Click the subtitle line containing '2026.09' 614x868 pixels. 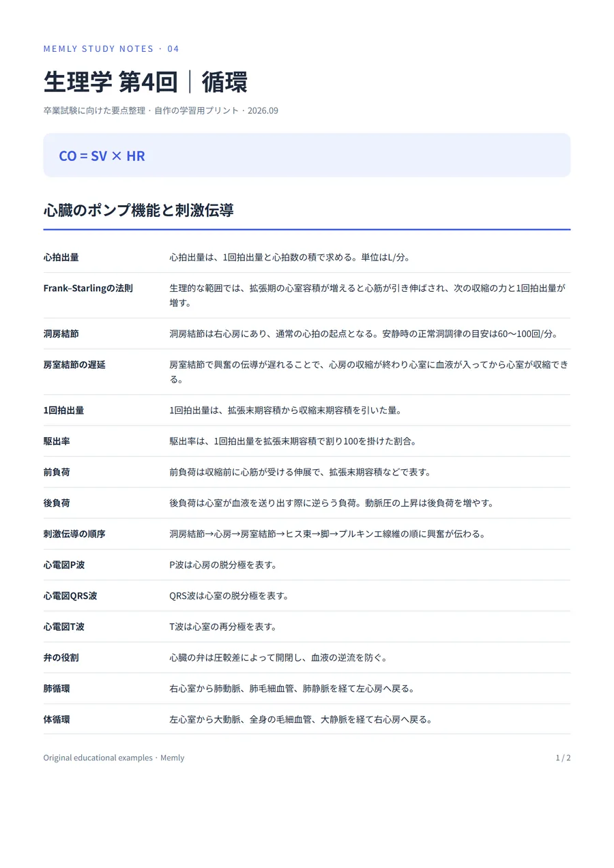coord(160,110)
